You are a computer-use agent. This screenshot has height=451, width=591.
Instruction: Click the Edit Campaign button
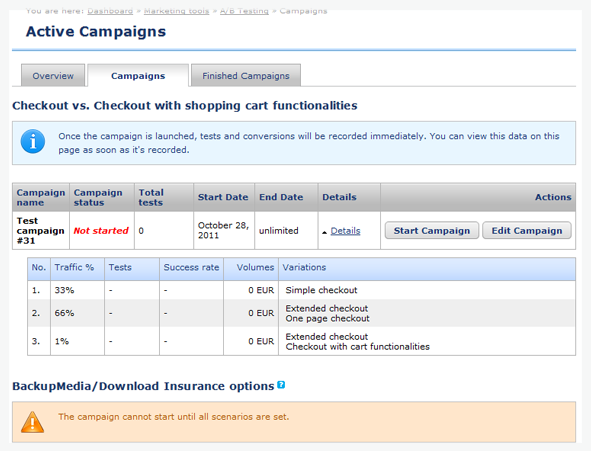[x=527, y=231]
